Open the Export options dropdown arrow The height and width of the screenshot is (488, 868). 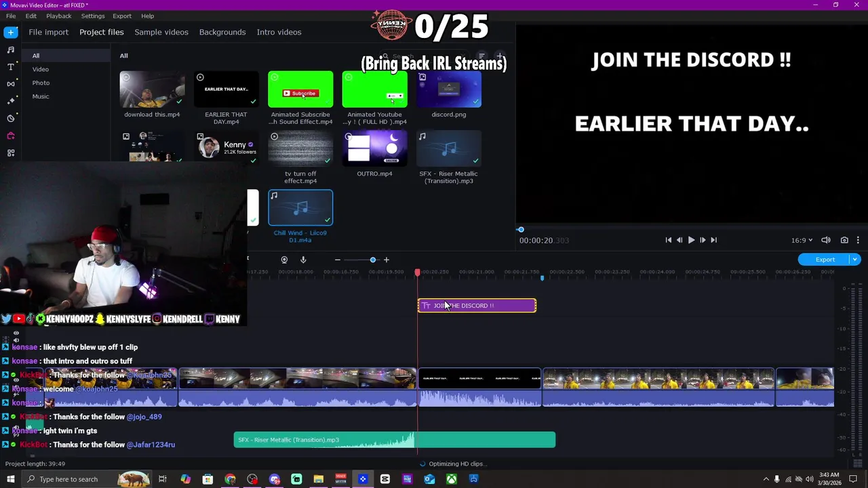pyautogui.click(x=855, y=260)
